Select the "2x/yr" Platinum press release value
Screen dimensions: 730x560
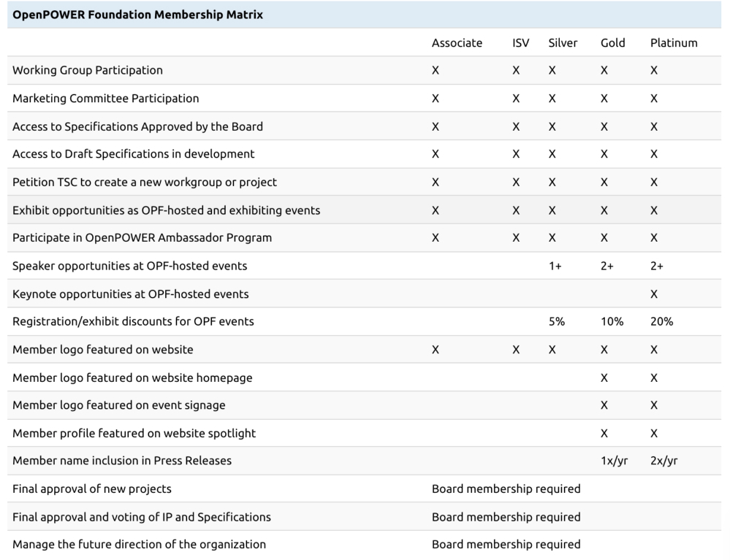(x=665, y=461)
